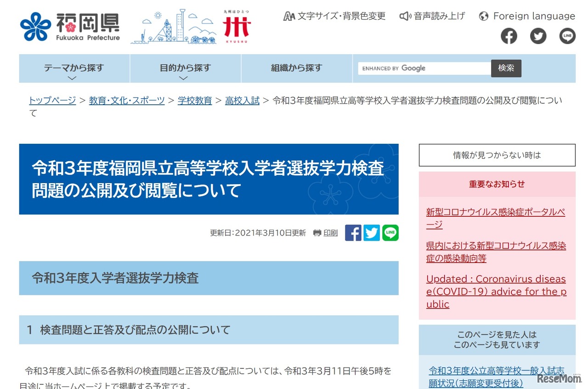Click the LINE icon in the header

pyautogui.click(x=567, y=36)
